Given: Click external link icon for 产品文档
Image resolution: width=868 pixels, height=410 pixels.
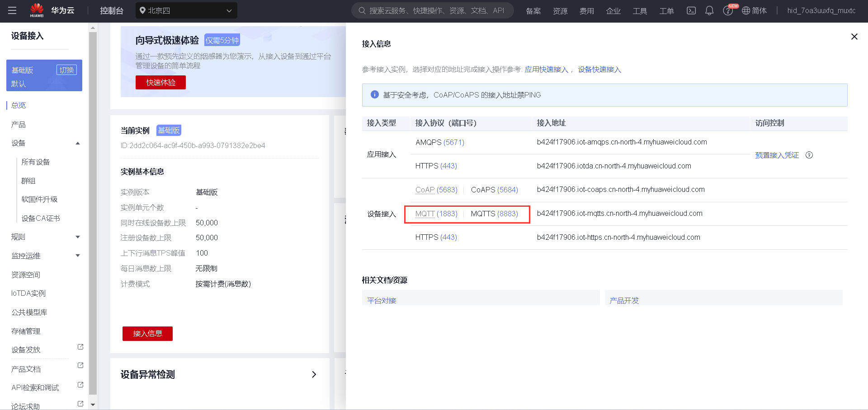Looking at the screenshot, I should 80,365.
